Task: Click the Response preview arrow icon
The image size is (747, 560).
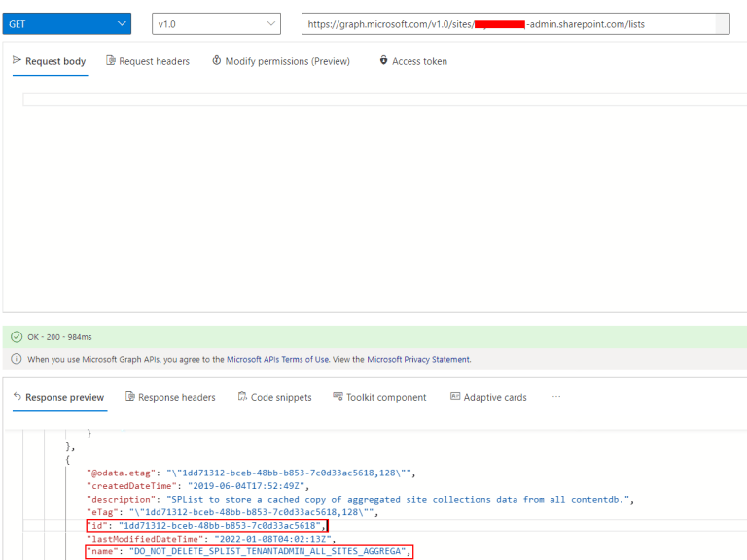Action: click(x=18, y=396)
